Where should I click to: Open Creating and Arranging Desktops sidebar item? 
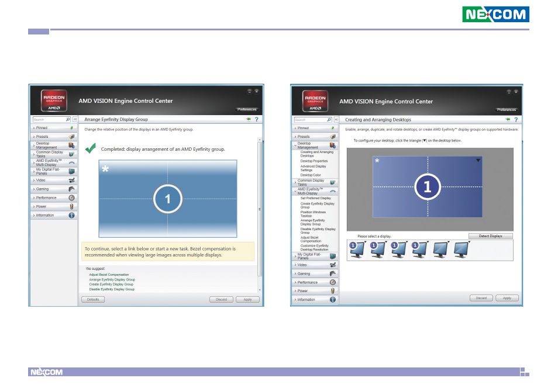coord(316,154)
